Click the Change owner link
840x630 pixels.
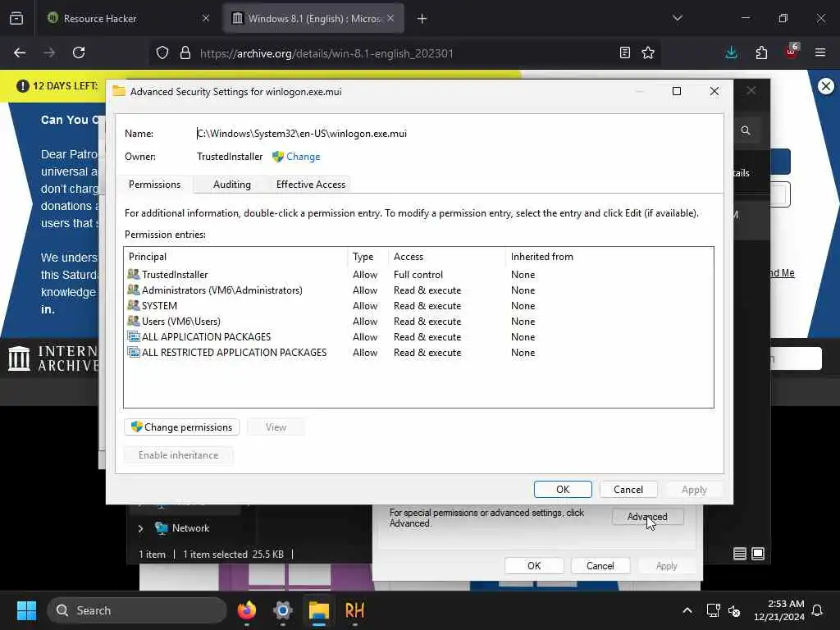click(304, 157)
